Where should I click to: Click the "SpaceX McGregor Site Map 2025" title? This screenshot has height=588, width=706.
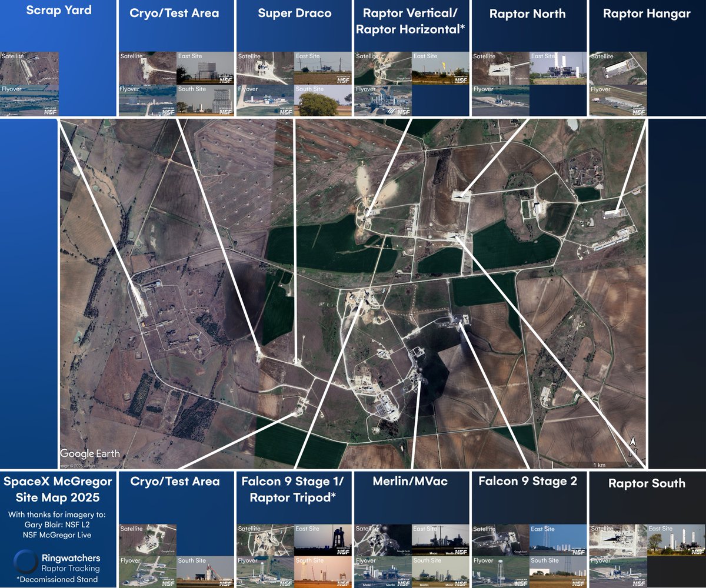58,489
